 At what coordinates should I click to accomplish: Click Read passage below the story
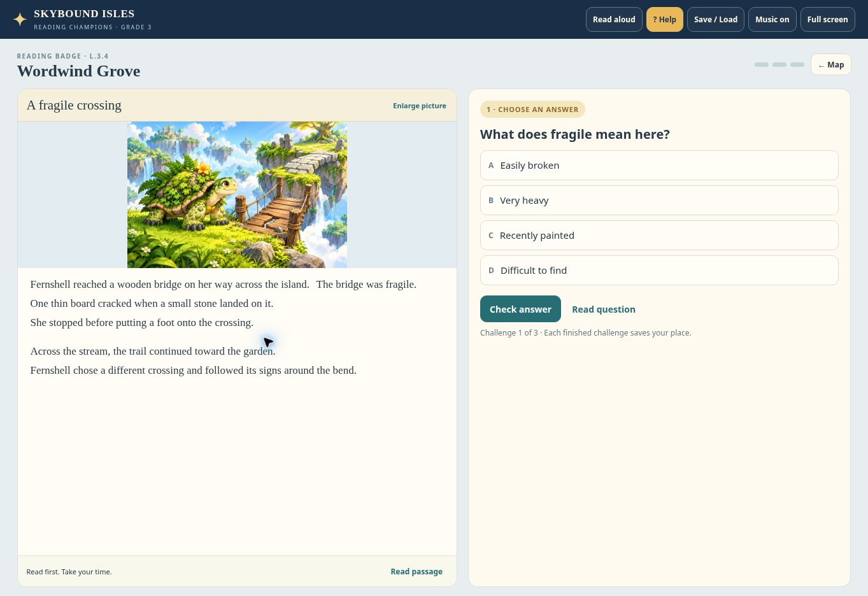pos(416,571)
